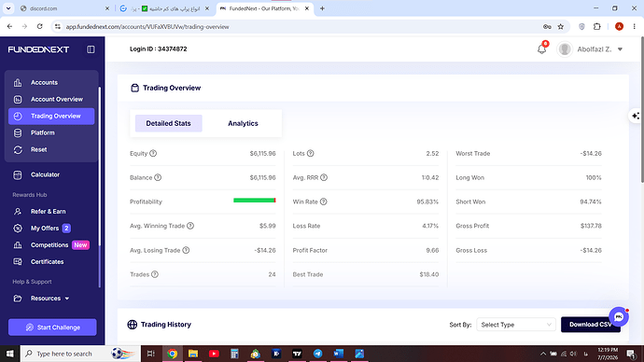
Task: Collapse the sidebar with the panel icon
Action: point(91,49)
